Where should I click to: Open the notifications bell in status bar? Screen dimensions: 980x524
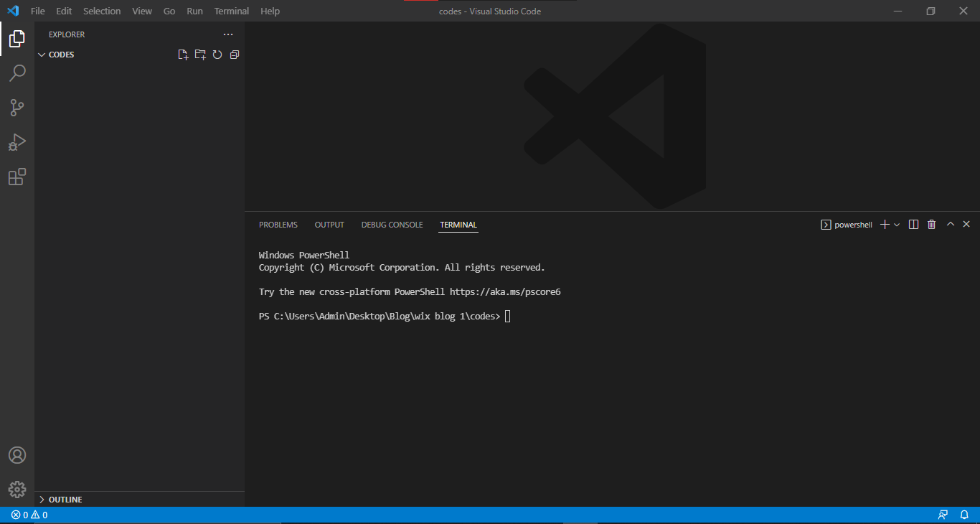pos(964,515)
